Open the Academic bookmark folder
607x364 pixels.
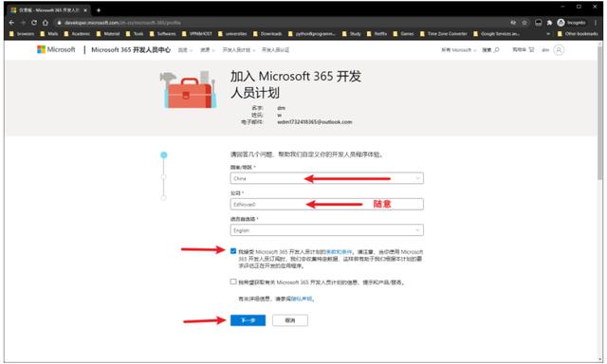pos(77,34)
